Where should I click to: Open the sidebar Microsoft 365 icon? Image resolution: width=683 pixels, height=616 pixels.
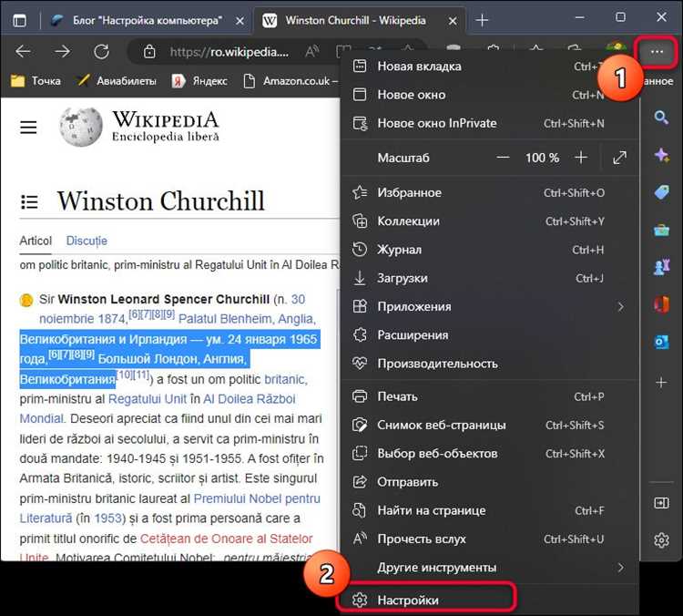click(661, 304)
